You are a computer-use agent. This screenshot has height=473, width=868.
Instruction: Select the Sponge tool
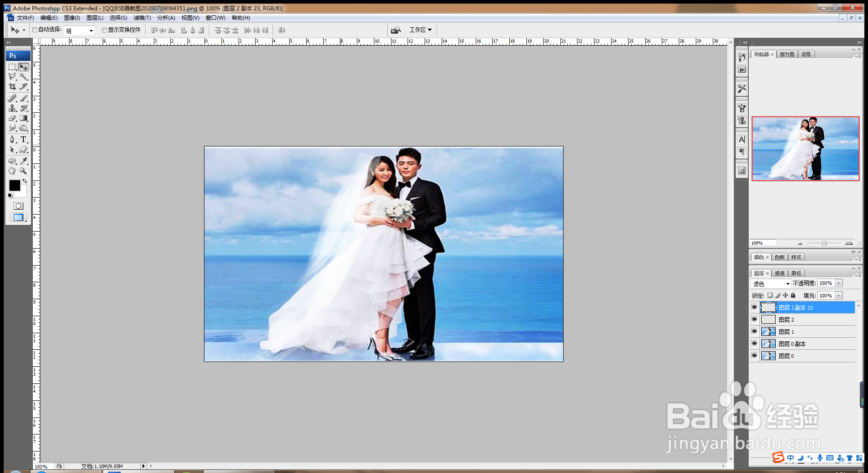pyautogui.click(x=24, y=128)
